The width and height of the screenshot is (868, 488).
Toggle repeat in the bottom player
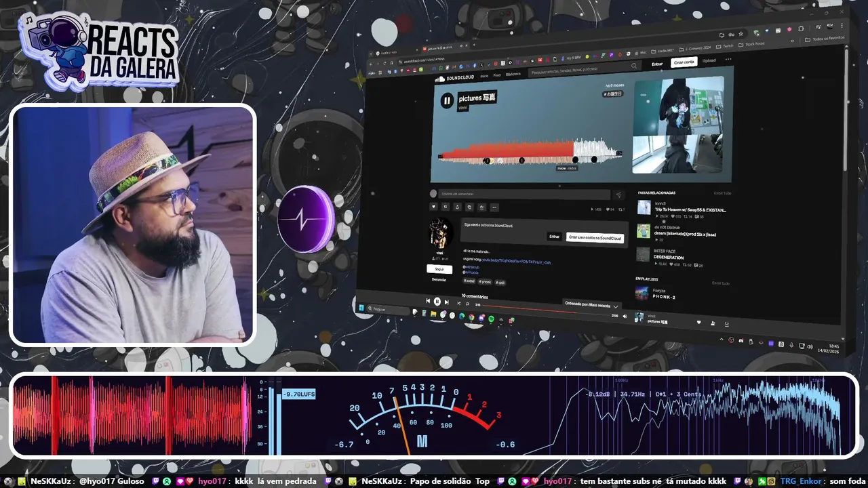tap(467, 304)
